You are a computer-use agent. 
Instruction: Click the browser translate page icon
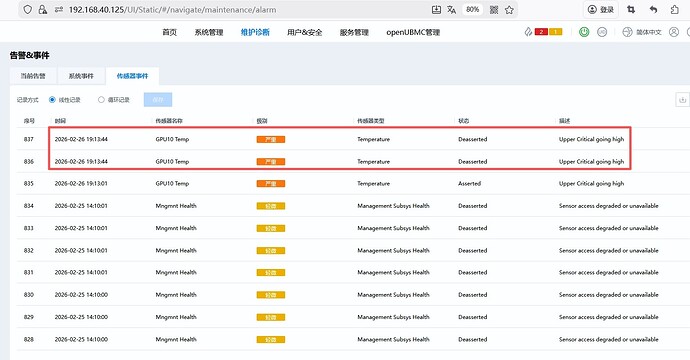point(451,10)
